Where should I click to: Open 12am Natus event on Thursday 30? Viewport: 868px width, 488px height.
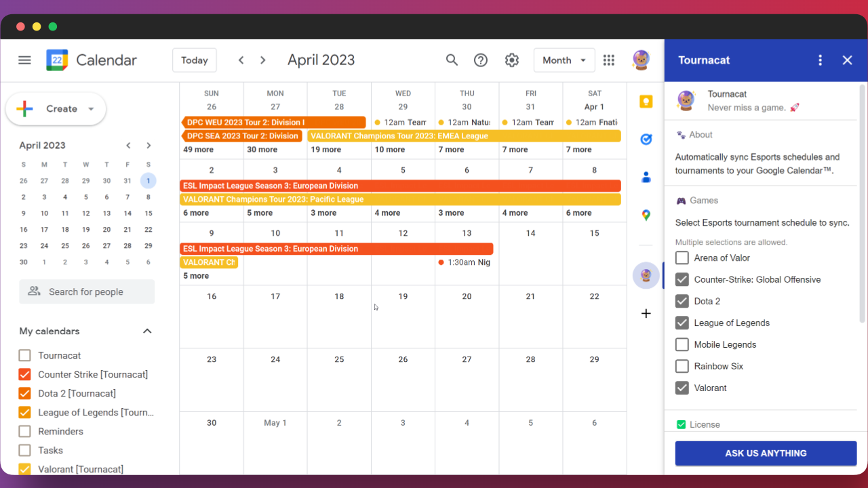(x=465, y=123)
